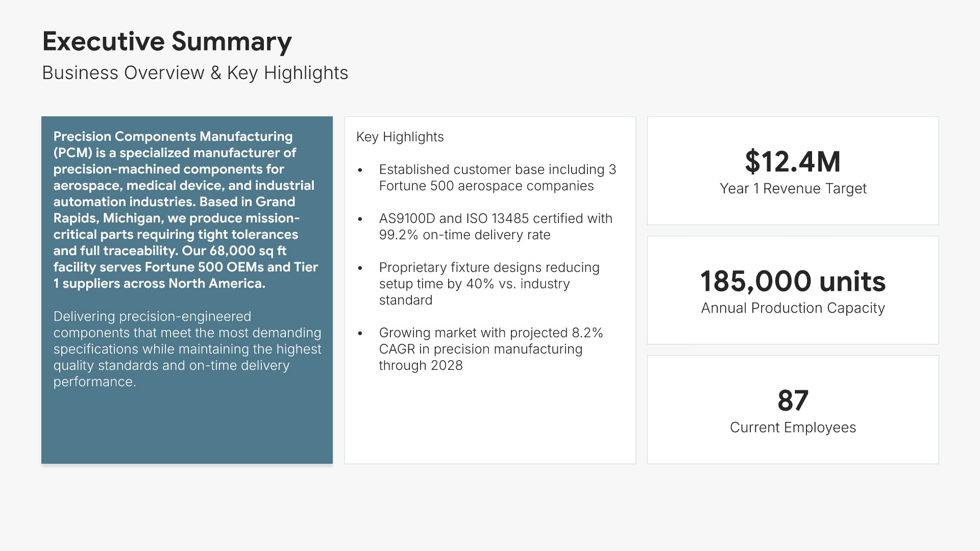Select the Fortune 500 aerospace customers bullet
980x551 pixels.
tap(497, 178)
